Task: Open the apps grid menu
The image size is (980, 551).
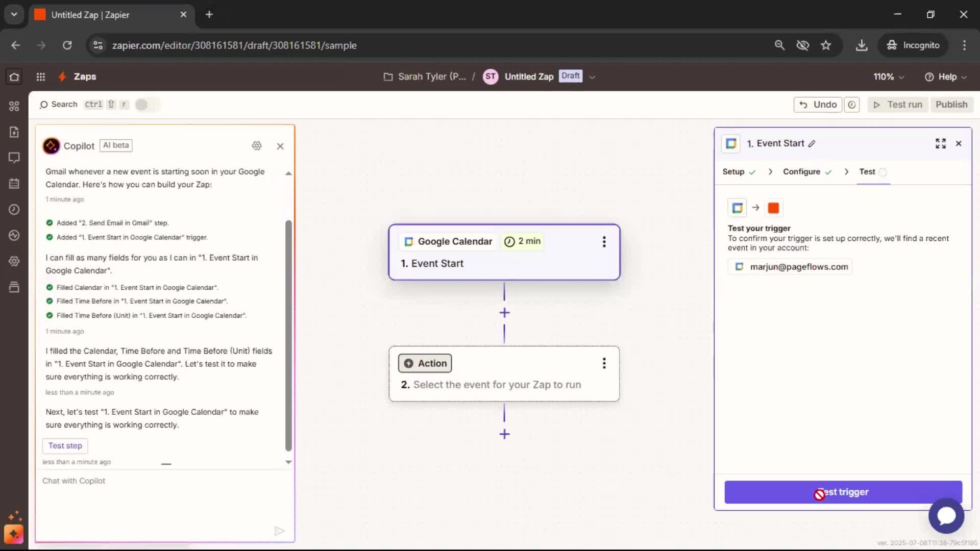Action: [x=41, y=77]
